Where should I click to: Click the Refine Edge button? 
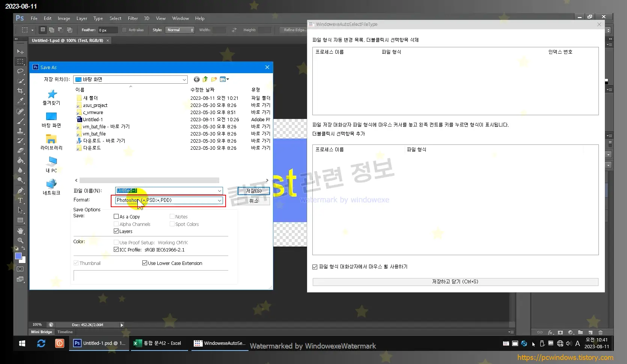click(x=294, y=30)
